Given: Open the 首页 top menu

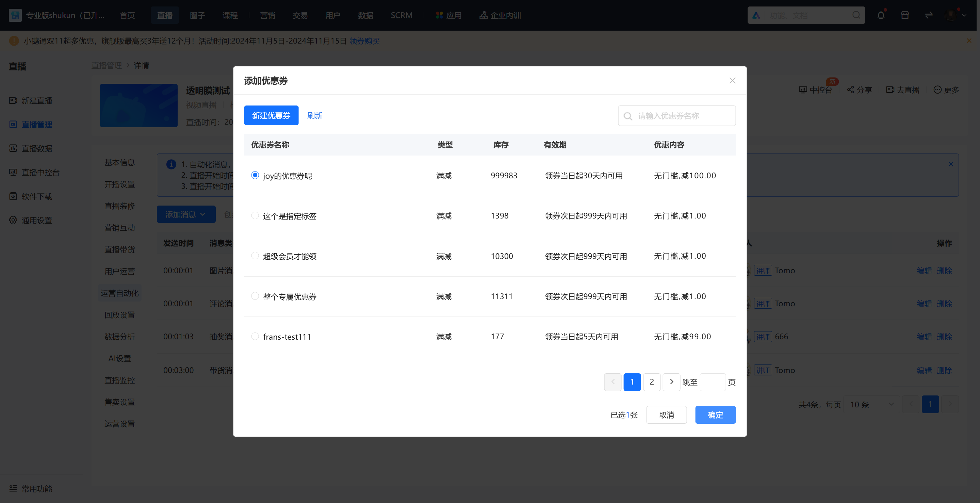Looking at the screenshot, I should [x=127, y=15].
